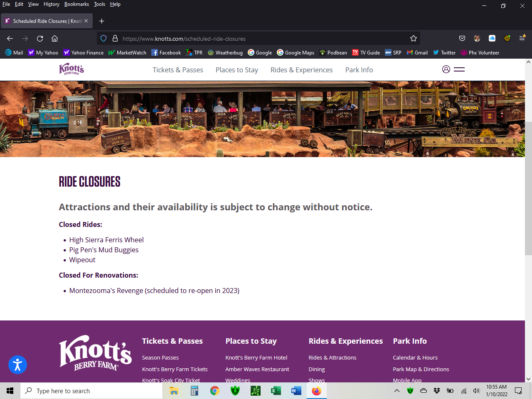Launch Excel from the Windows taskbar
532x399 pixels.
(x=276, y=391)
